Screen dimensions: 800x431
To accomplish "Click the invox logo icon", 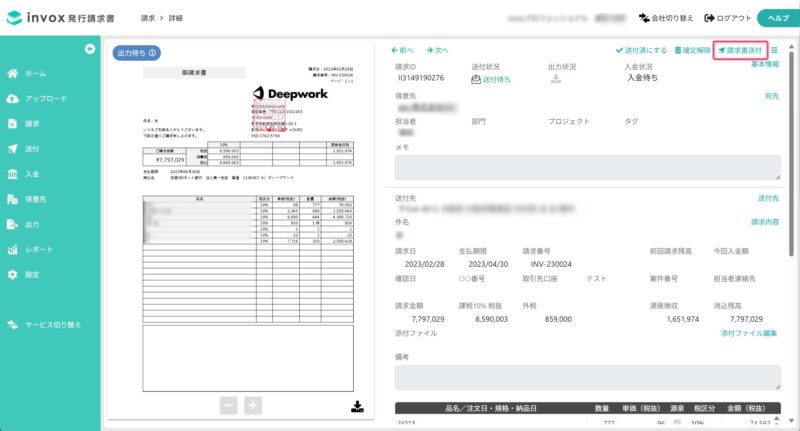I will pos(14,18).
